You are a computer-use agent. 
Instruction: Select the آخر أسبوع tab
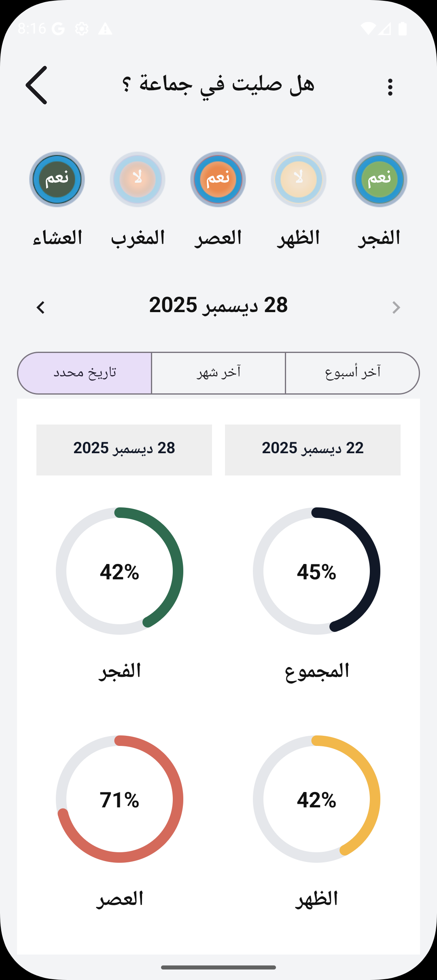(352, 373)
